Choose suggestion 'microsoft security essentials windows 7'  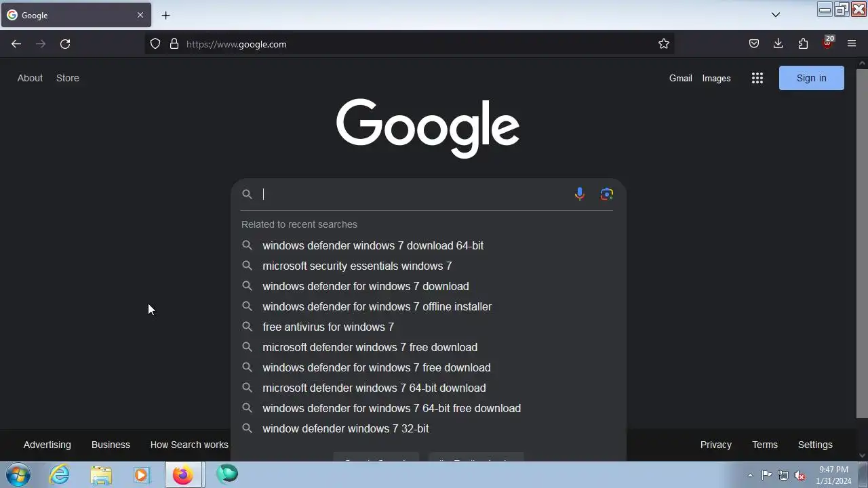point(429,266)
